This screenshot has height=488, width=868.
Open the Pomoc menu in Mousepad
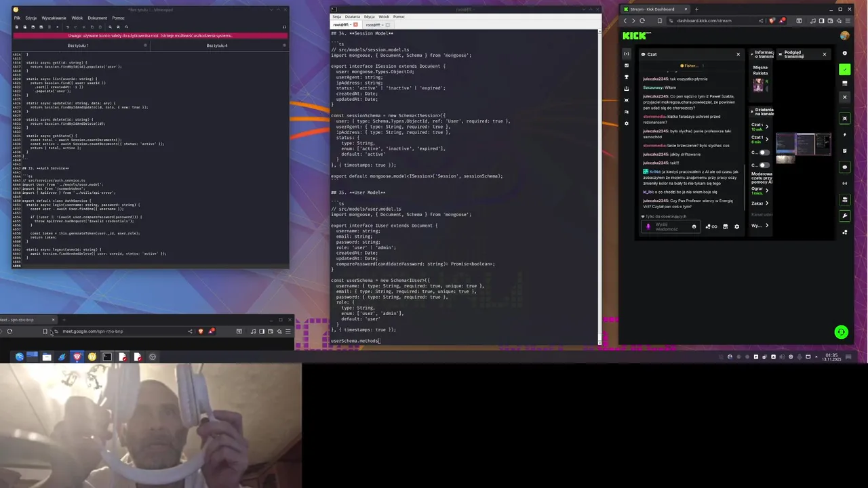coord(118,18)
